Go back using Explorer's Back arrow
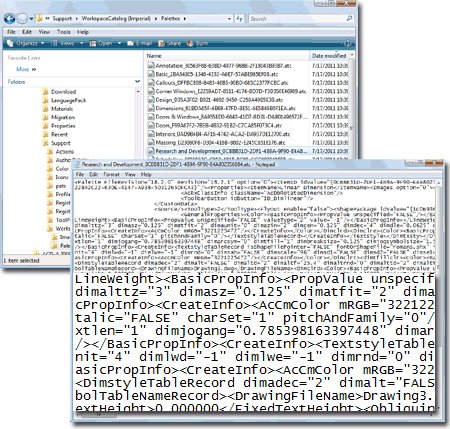 (x=9, y=19)
